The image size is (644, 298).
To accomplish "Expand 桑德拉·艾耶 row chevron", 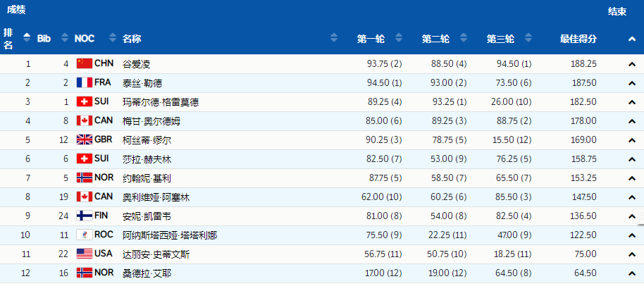I will click(x=632, y=273).
